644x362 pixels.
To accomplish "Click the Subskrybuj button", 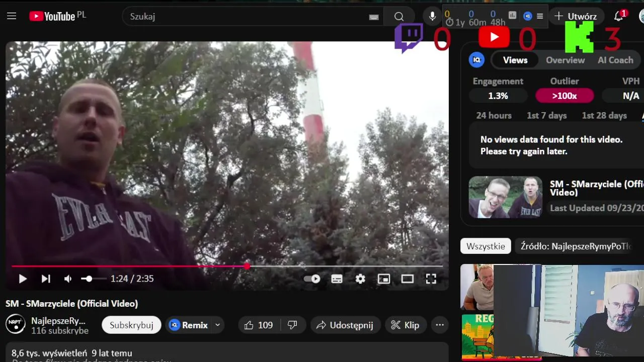I will [131, 325].
